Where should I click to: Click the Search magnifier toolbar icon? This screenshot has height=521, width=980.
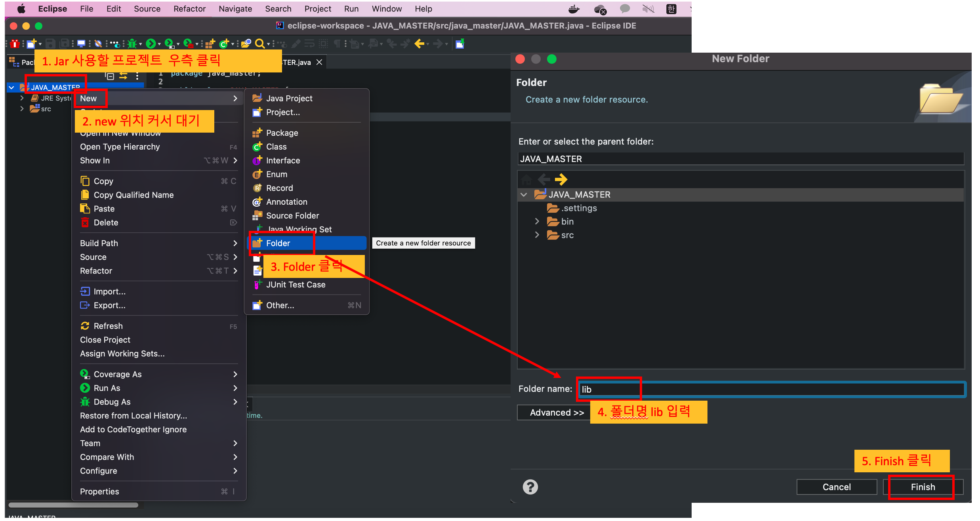point(259,44)
